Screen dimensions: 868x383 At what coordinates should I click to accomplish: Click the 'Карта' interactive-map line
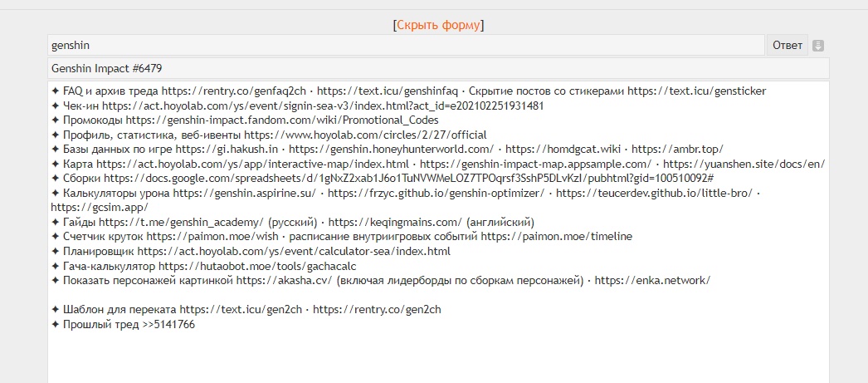tap(438, 164)
